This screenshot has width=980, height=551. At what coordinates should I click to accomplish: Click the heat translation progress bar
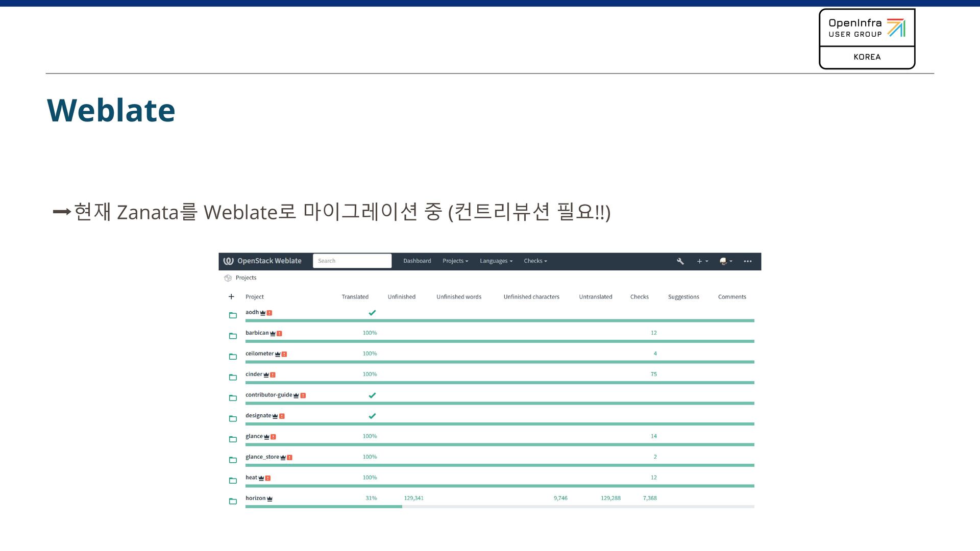click(500, 486)
